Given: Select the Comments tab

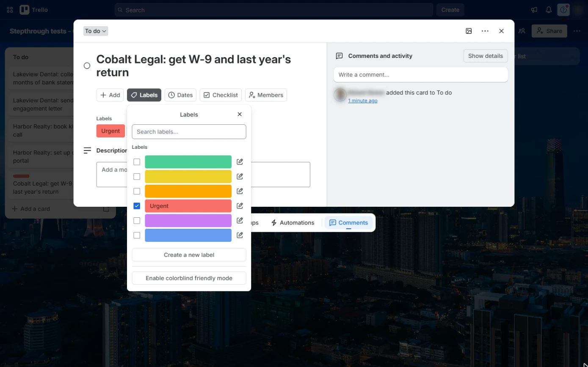Looking at the screenshot, I should 348,223.
